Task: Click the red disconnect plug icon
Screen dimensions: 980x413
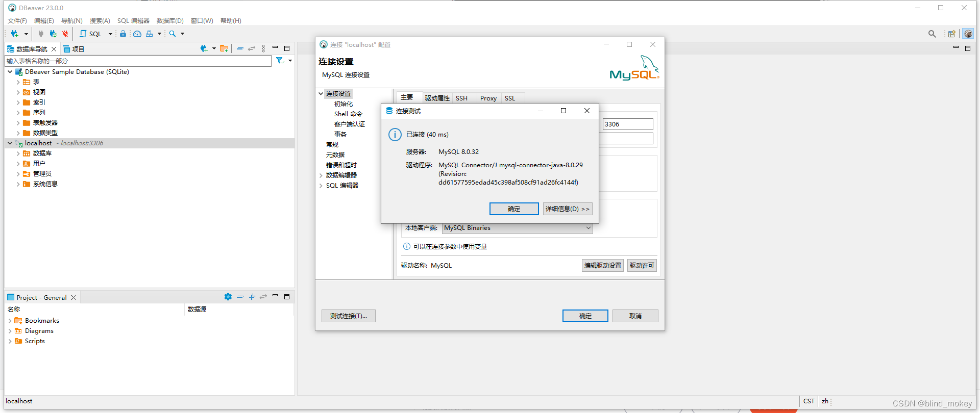Action: point(65,34)
